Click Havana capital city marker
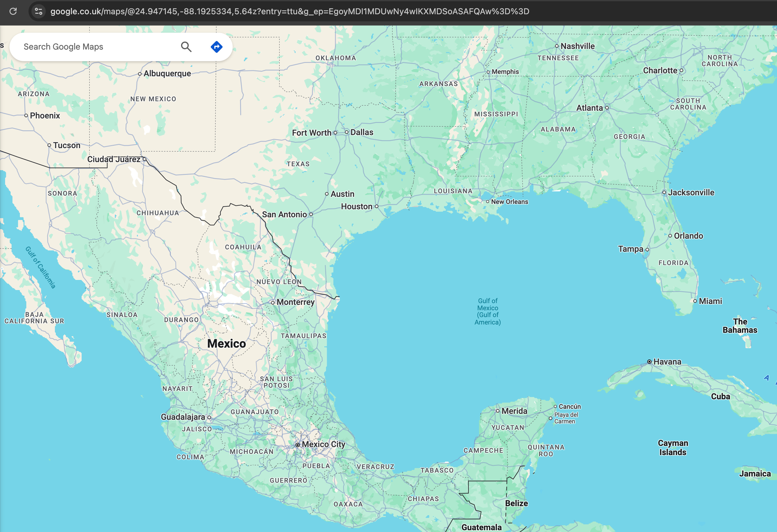This screenshot has height=532, width=777. 649,362
